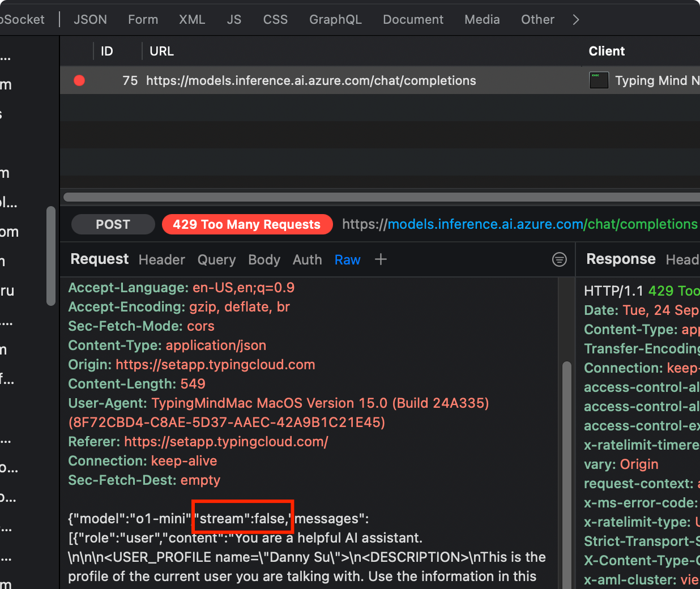Filter requests by JS type
The width and height of the screenshot is (700, 589).
[234, 19]
